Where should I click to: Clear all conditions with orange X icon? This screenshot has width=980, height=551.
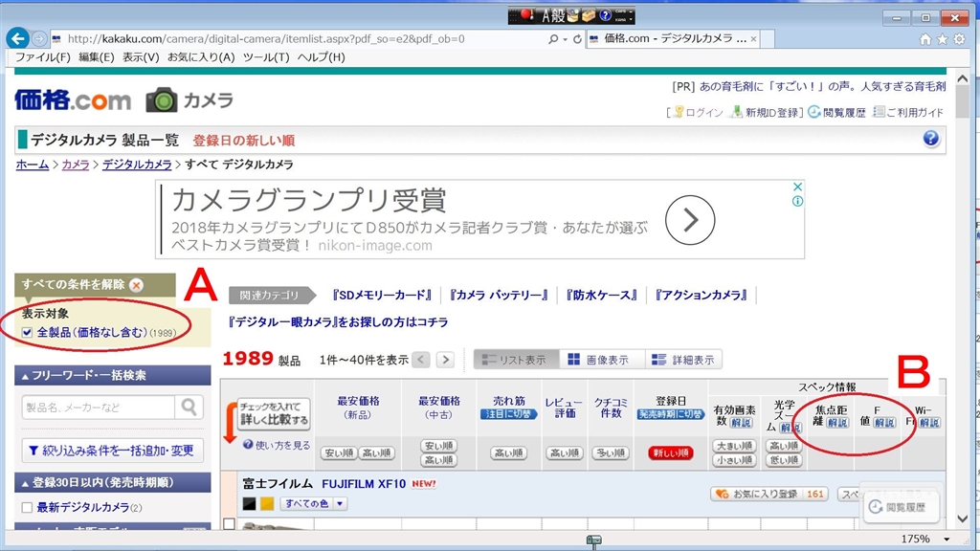(x=136, y=285)
